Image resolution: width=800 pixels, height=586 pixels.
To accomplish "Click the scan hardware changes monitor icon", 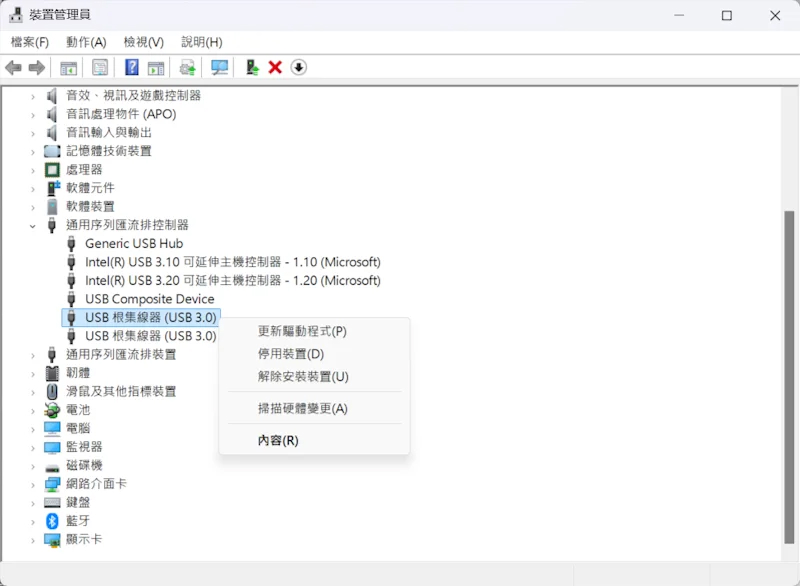I will [x=219, y=67].
